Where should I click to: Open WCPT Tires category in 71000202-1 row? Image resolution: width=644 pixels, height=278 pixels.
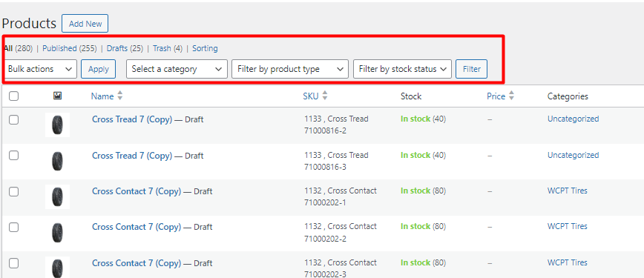pyautogui.click(x=567, y=191)
